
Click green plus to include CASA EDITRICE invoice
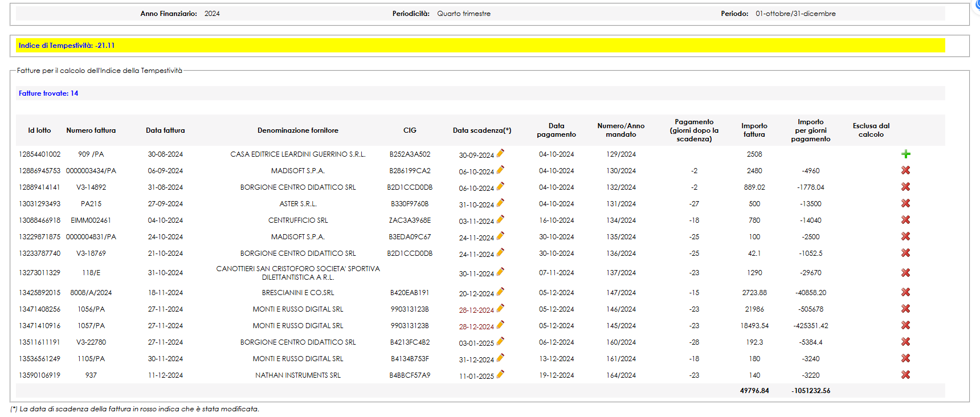point(906,154)
